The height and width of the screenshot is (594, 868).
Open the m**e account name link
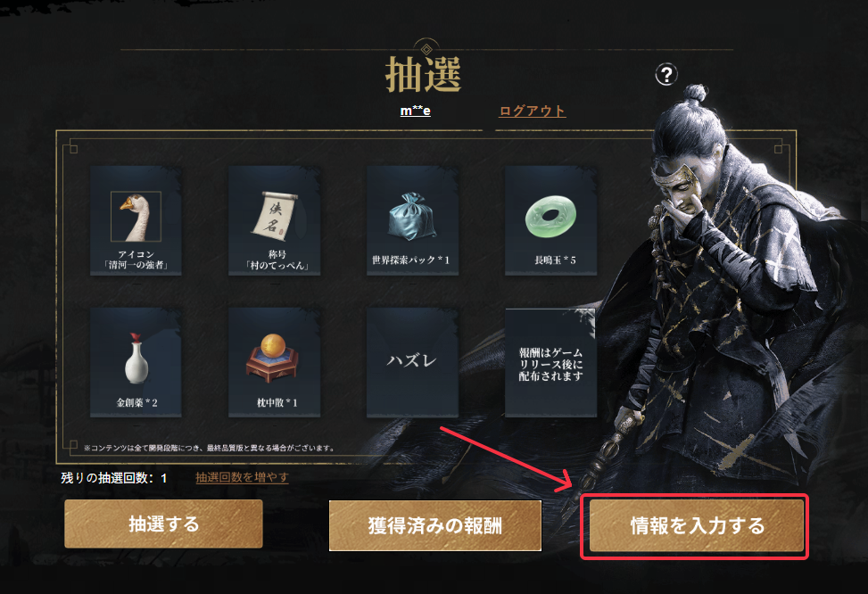[x=415, y=111]
